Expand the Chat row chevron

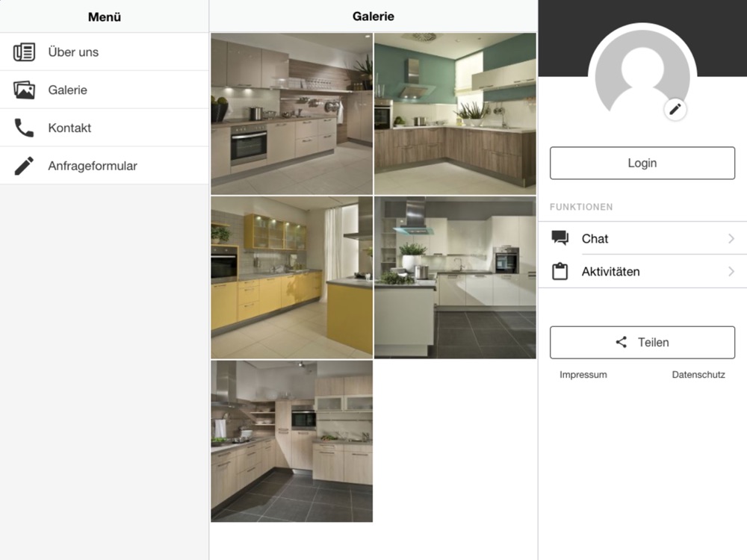[731, 238]
